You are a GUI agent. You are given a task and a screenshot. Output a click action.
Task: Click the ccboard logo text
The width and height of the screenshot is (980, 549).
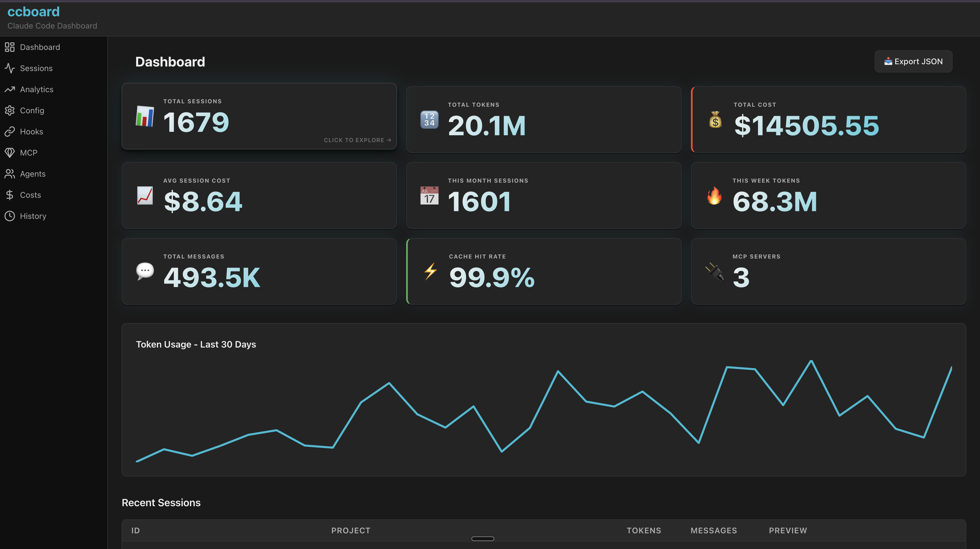coord(33,11)
